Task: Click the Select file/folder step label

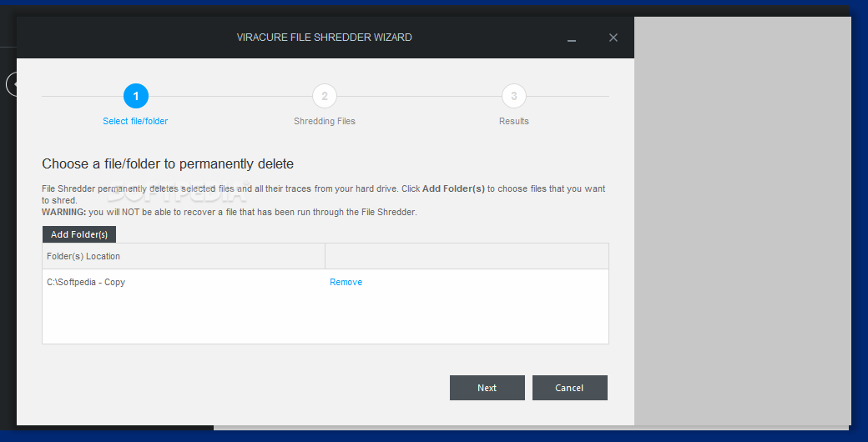Action: pos(135,121)
